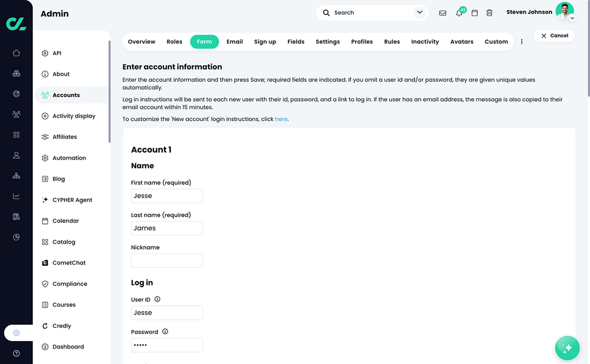Switch to the Sign up tab
This screenshot has width=590, height=364.
click(x=265, y=42)
